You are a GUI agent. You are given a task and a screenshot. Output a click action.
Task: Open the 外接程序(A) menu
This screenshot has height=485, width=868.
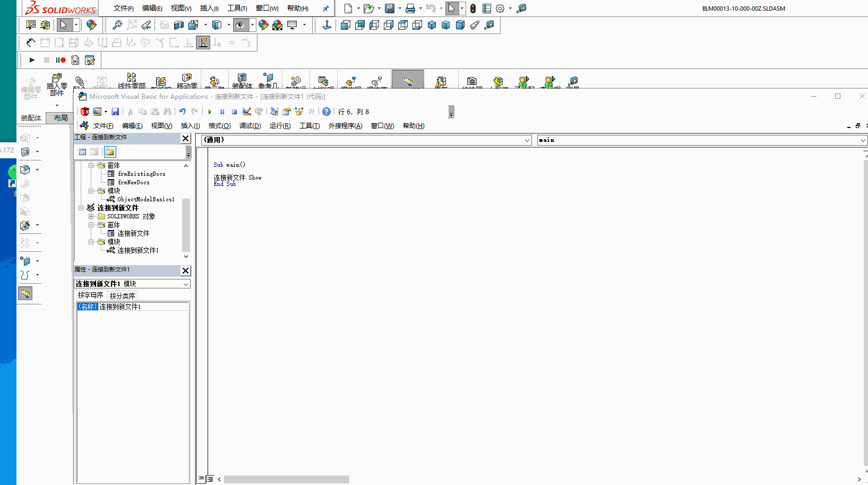[x=345, y=126]
